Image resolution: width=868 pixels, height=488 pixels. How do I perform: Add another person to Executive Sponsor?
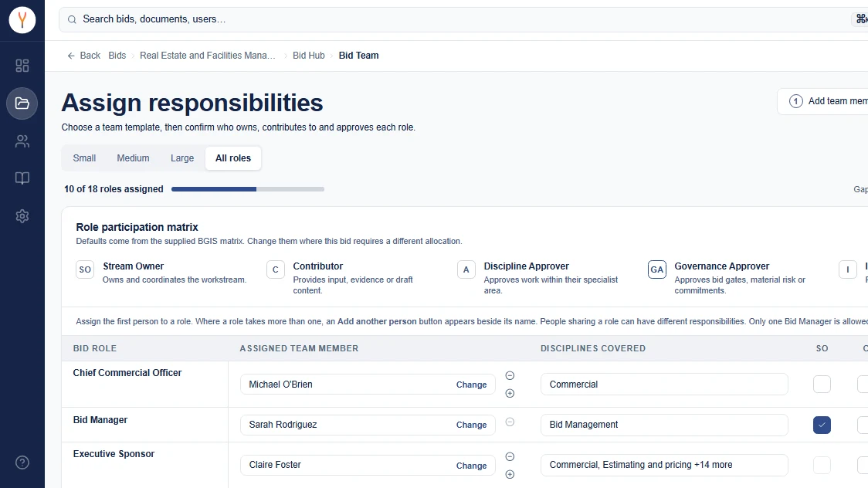pyautogui.click(x=510, y=474)
